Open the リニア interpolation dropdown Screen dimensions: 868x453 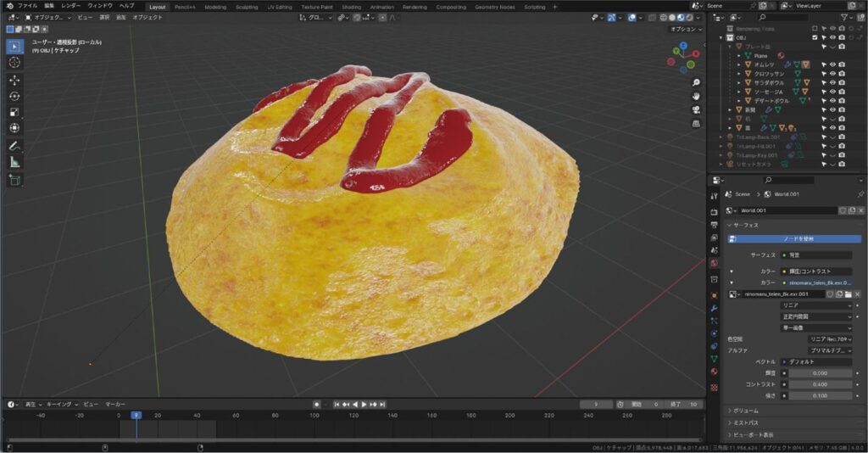[816, 305]
